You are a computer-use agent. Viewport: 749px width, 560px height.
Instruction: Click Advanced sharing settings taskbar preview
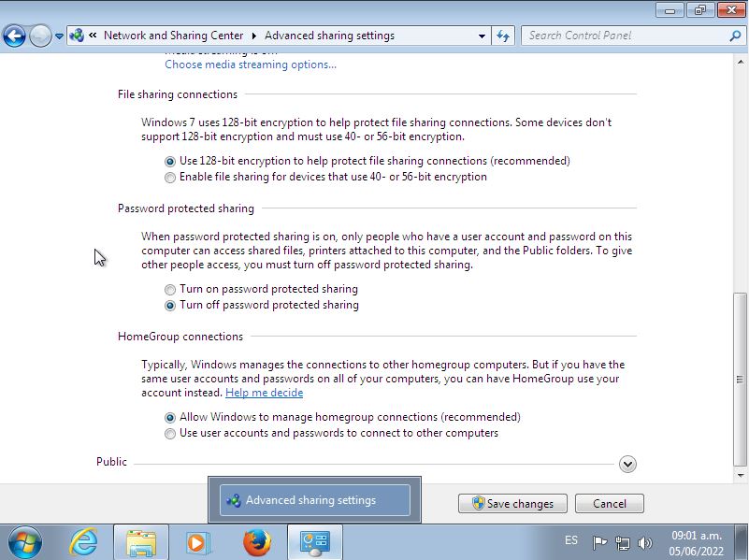click(x=315, y=500)
